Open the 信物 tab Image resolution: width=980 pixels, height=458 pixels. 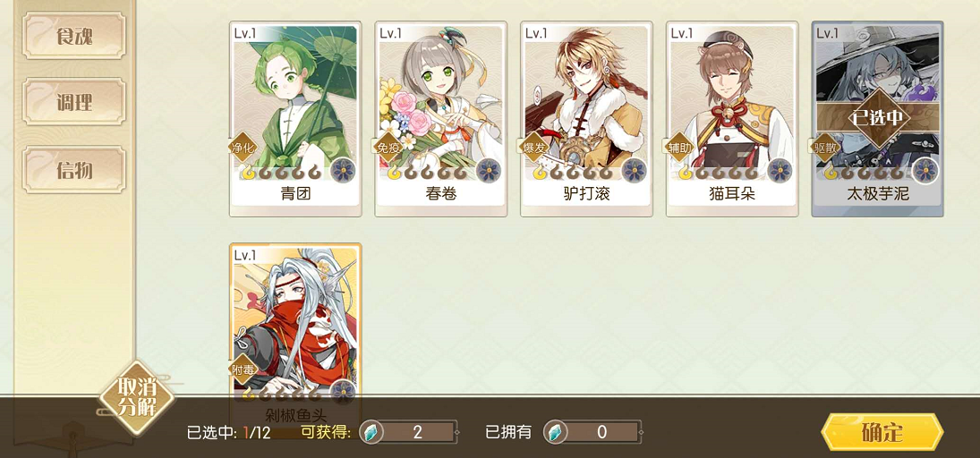point(74,169)
